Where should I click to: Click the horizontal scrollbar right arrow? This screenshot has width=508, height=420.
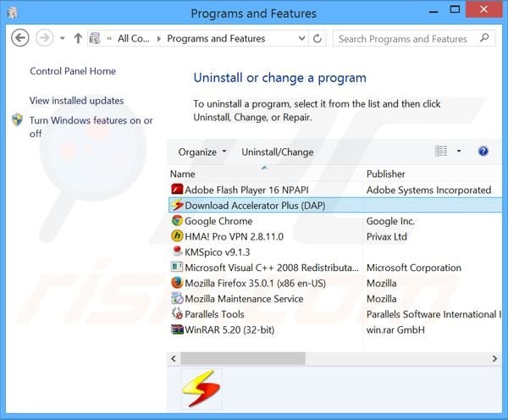[x=494, y=358]
